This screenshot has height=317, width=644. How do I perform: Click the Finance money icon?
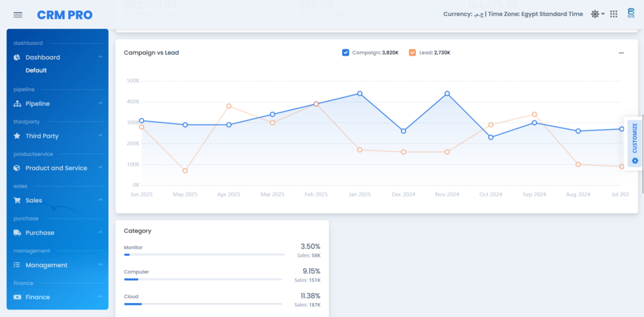tap(17, 297)
